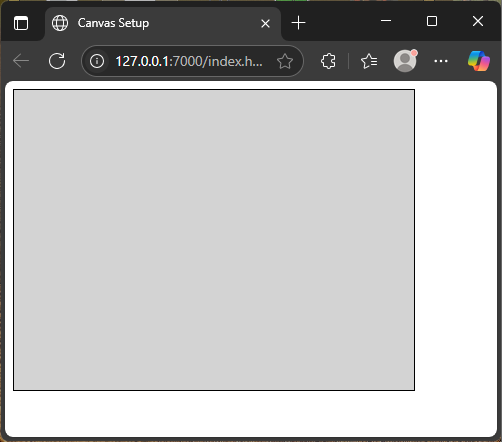Open the Favorites list icon
The image size is (502, 442).
coord(369,61)
